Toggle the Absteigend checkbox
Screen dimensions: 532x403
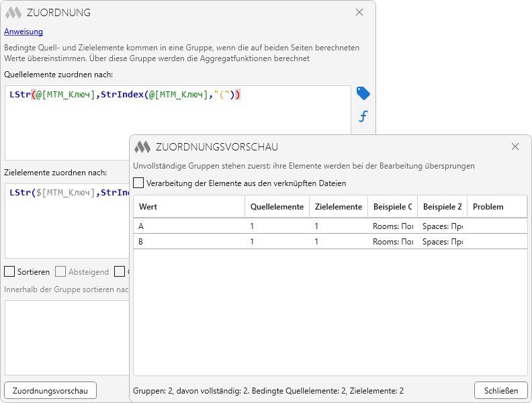60,271
